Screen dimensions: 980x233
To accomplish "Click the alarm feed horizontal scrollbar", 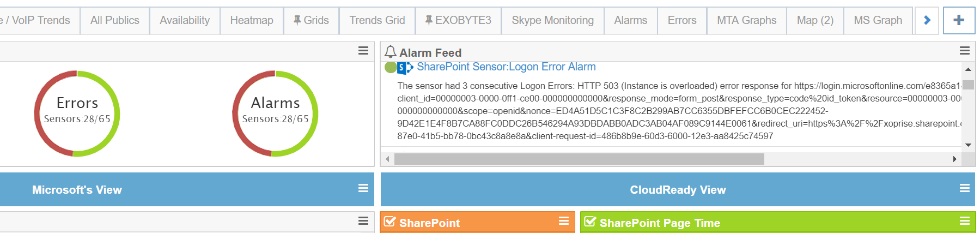I will tap(579, 159).
